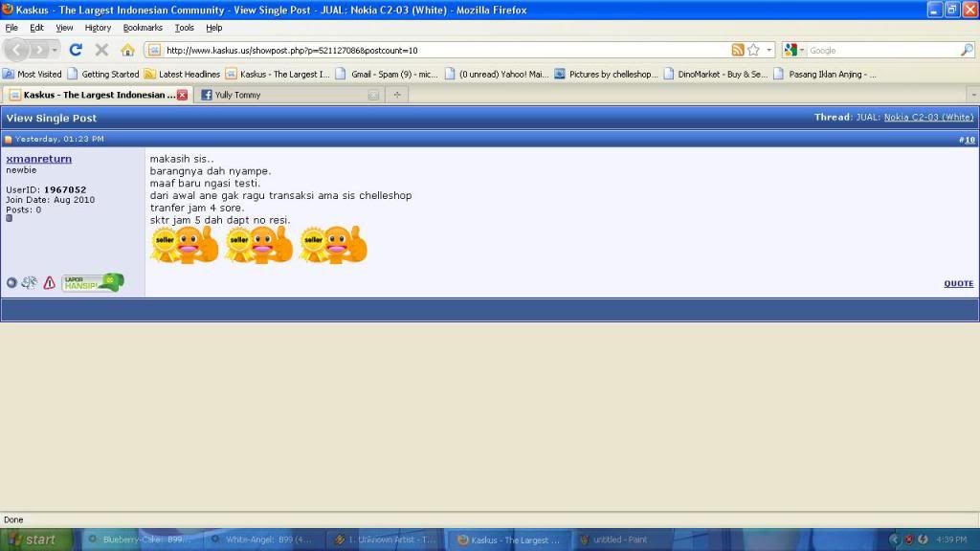Go to the Home page

coord(127,50)
